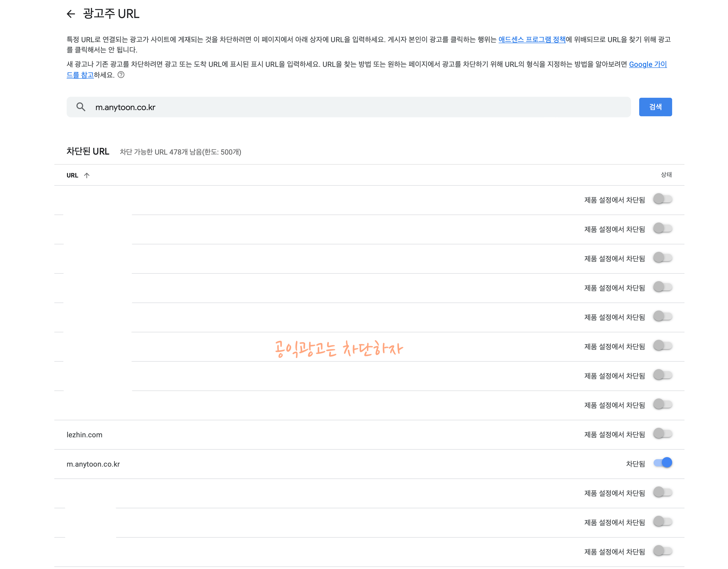The image size is (728, 569).
Task: Toggle the switch just above lezhin.com row
Action: (x=663, y=404)
